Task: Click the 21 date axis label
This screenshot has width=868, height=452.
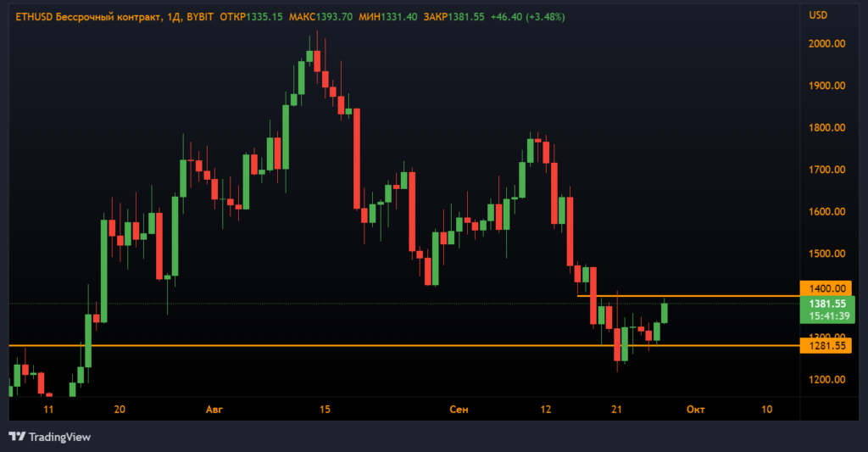Action: pyautogui.click(x=617, y=410)
